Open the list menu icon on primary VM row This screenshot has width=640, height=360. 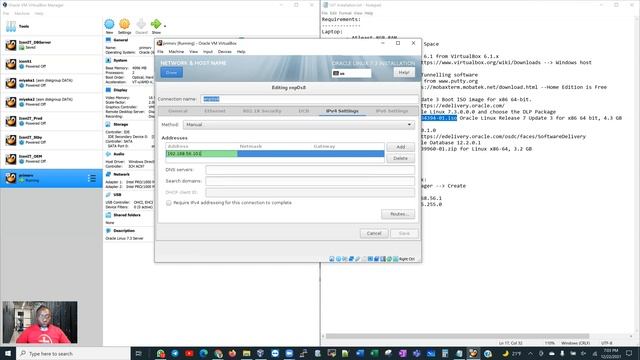[92, 178]
